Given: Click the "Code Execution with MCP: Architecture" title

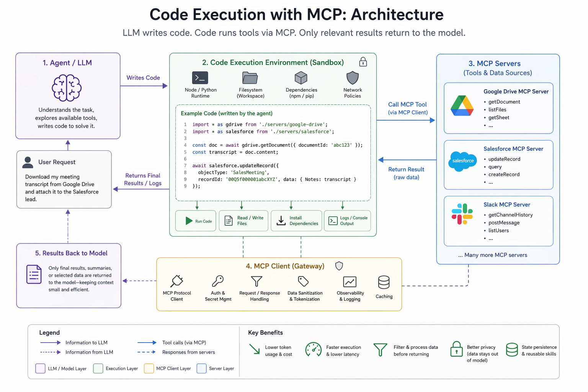Looking at the screenshot, I should (296, 15).
